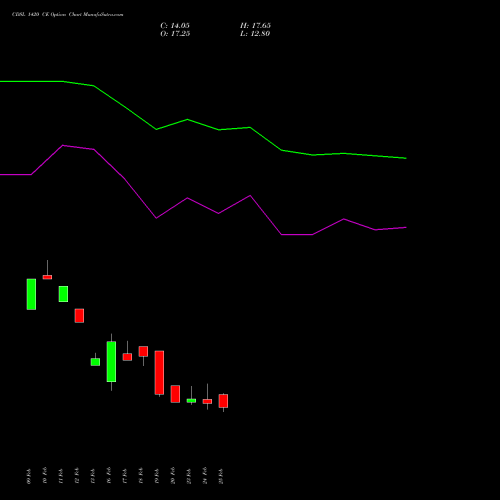Click the open value 'O: 17.25'

[175, 34]
